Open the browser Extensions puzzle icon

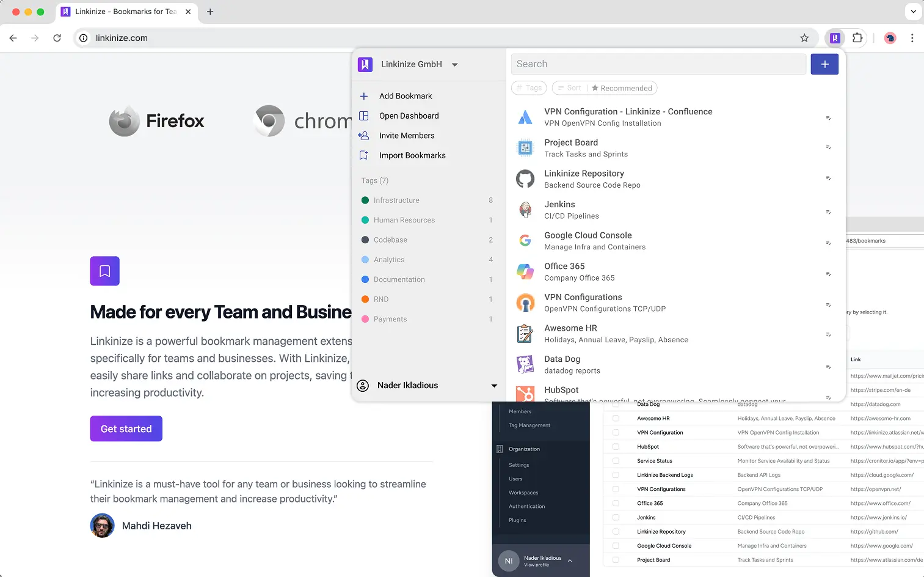point(857,38)
